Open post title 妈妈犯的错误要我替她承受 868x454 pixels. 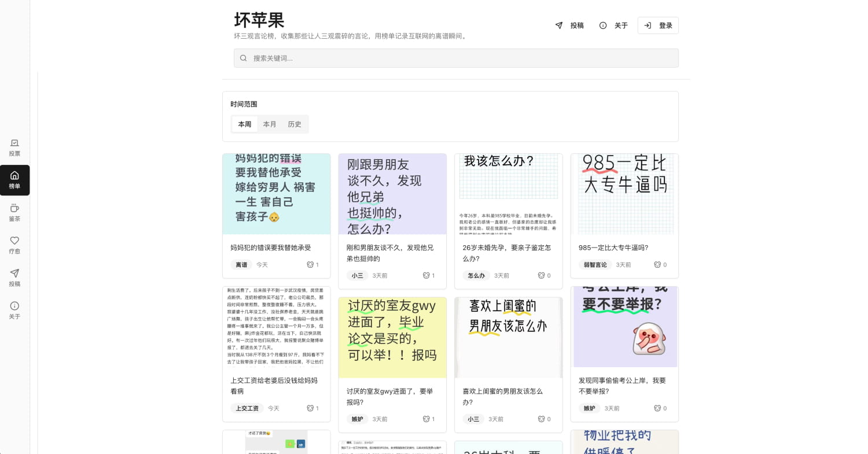(x=271, y=248)
